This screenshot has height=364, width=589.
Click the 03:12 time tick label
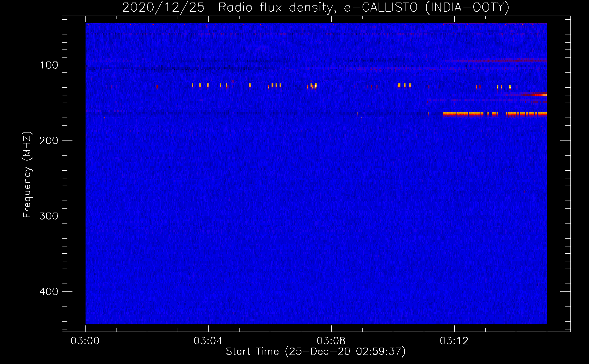coord(454,341)
